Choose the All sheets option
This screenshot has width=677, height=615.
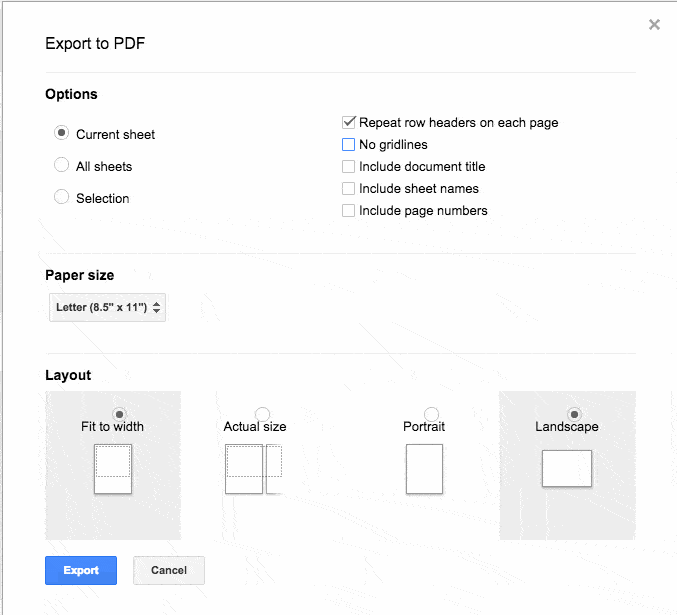click(x=61, y=165)
